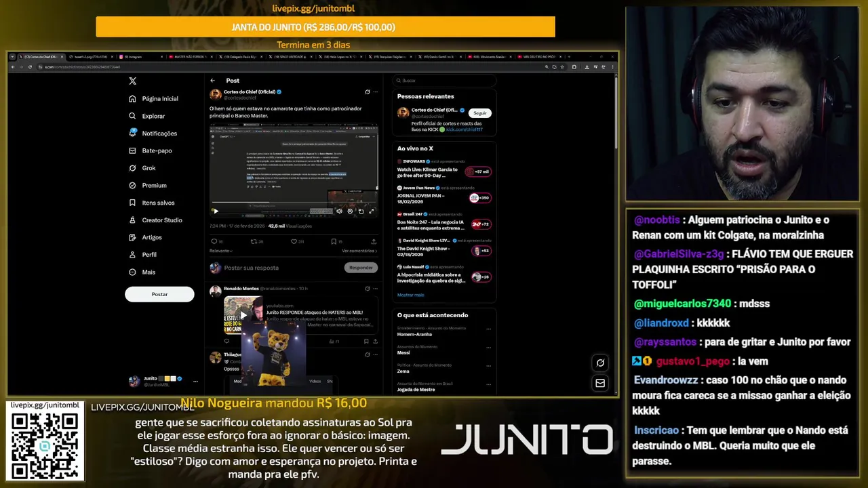
Task: Open the floating messages envelope button
Action: click(600, 384)
